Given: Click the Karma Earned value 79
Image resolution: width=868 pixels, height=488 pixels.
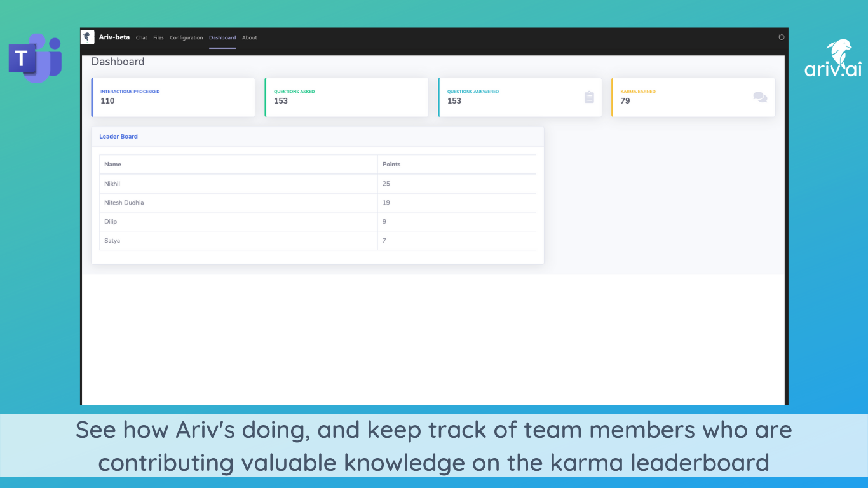Looking at the screenshot, I should (x=625, y=101).
